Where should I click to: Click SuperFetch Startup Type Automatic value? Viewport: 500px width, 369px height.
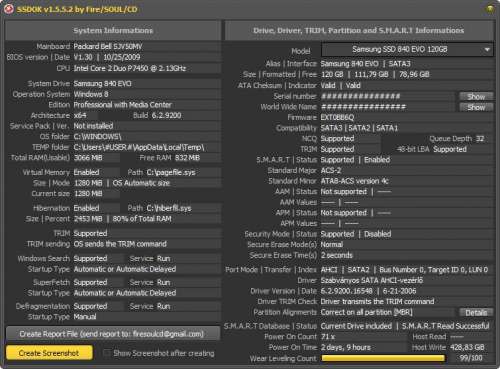pyautogui.click(x=125, y=293)
